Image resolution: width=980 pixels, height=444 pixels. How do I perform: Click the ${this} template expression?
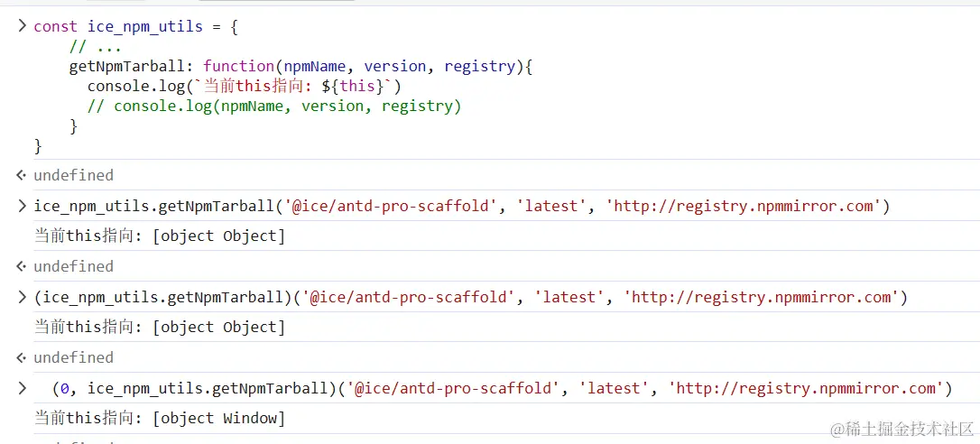click(x=352, y=87)
